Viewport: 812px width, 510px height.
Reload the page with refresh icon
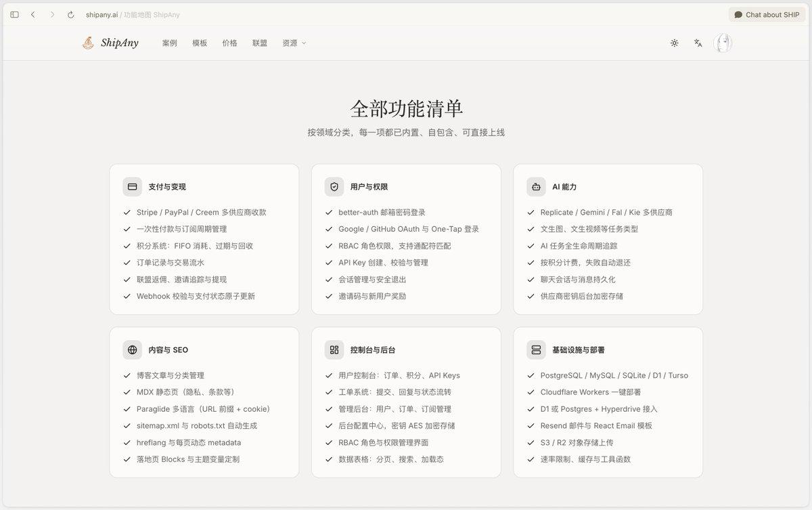click(x=71, y=14)
